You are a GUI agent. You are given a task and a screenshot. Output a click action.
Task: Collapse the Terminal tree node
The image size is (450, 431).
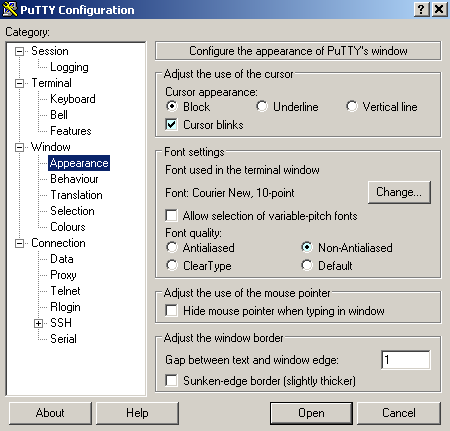click(20, 83)
